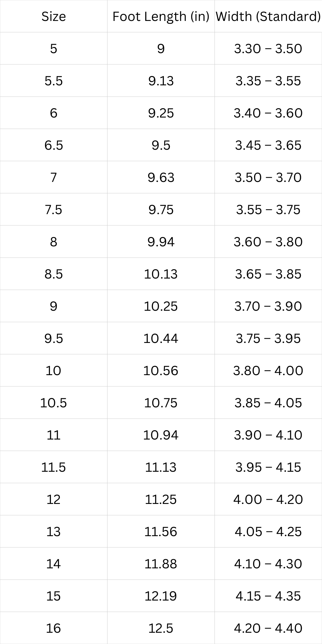Click the Width (Standard) column header
Image resolution: width=322 pixels, height=644 pixels.
(x=268, y=16)
